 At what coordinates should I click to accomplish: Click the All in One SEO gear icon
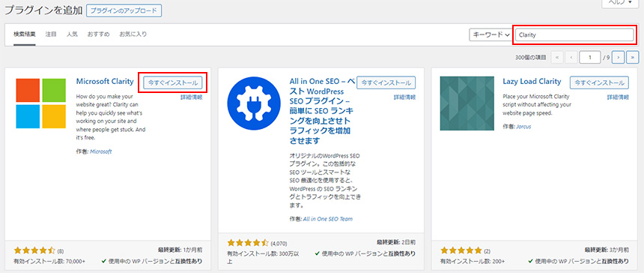click(253, 103)
